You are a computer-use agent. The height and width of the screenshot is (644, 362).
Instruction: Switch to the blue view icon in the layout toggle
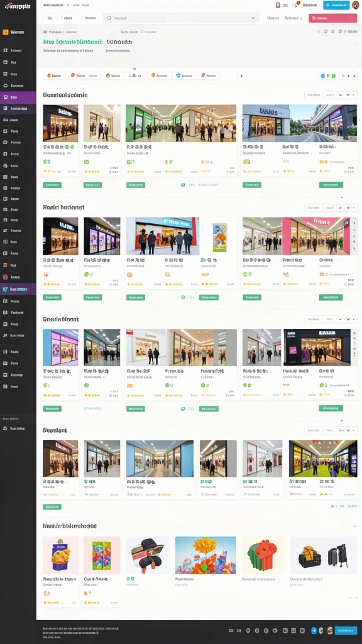pos(323,76)
